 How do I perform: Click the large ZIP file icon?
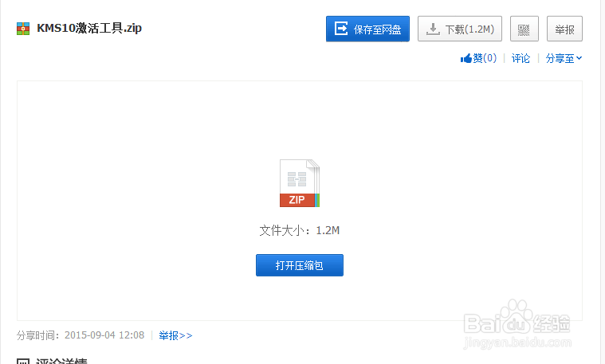(x=300, y=183)
